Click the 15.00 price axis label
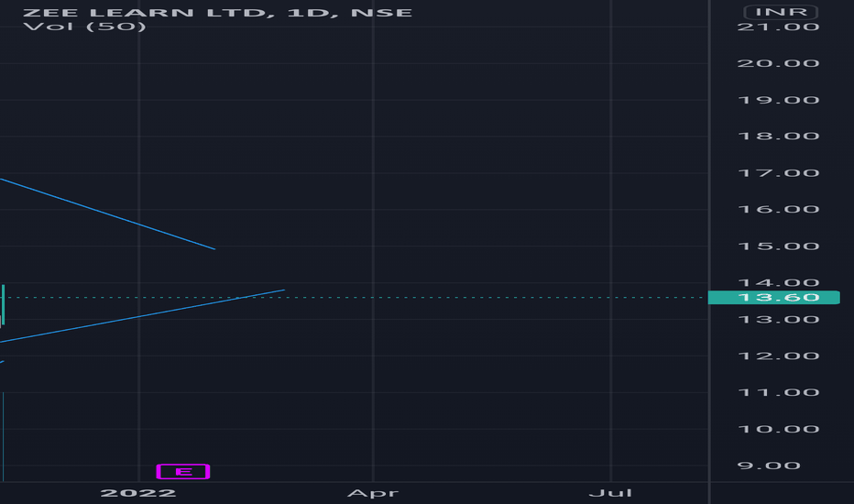The image size is (854, 504). (x=778, y=247)
